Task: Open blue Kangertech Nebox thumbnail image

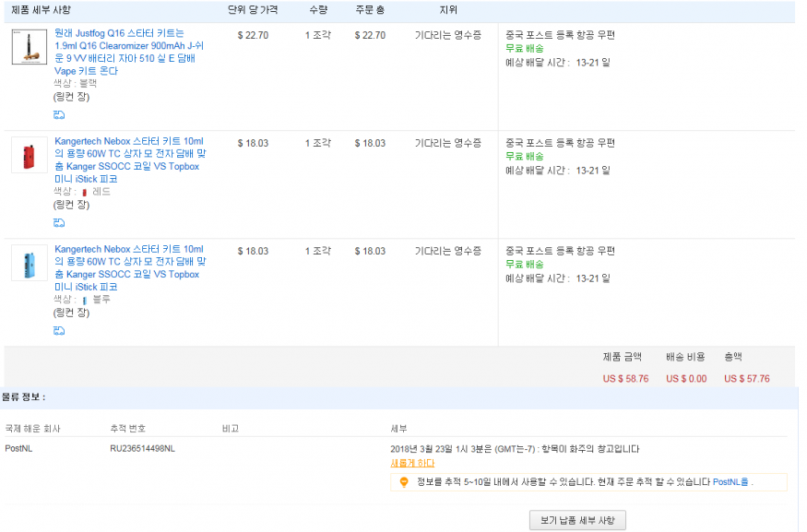Action: pos(30,263)
